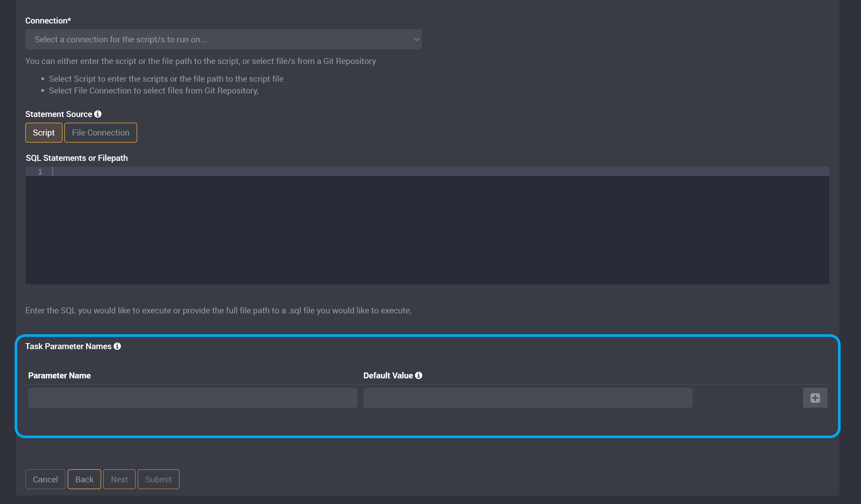
Task: Click the 'SQL Statements or Filepath' label
Action: pyautogui.click(x=77, y=158)
